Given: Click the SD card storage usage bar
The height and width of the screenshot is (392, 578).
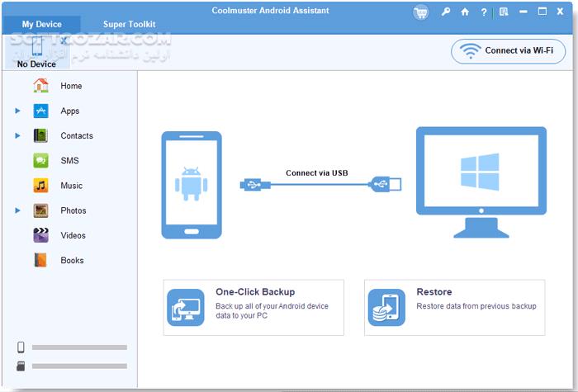Looking at the screenshot, I should (x=79, y=366).
